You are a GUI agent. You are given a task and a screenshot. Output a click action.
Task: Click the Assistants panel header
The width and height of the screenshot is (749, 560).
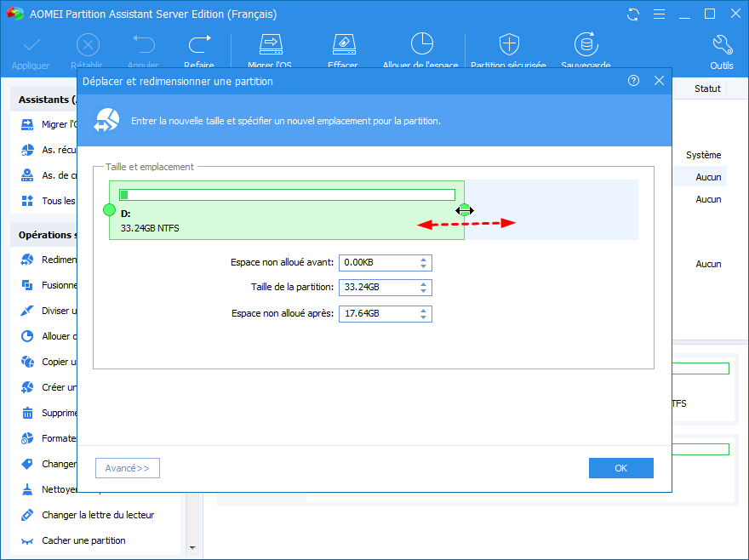point(44,100)
